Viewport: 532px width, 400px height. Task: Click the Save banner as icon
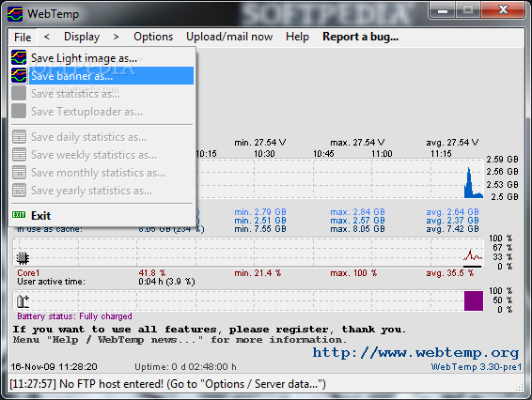19,75
